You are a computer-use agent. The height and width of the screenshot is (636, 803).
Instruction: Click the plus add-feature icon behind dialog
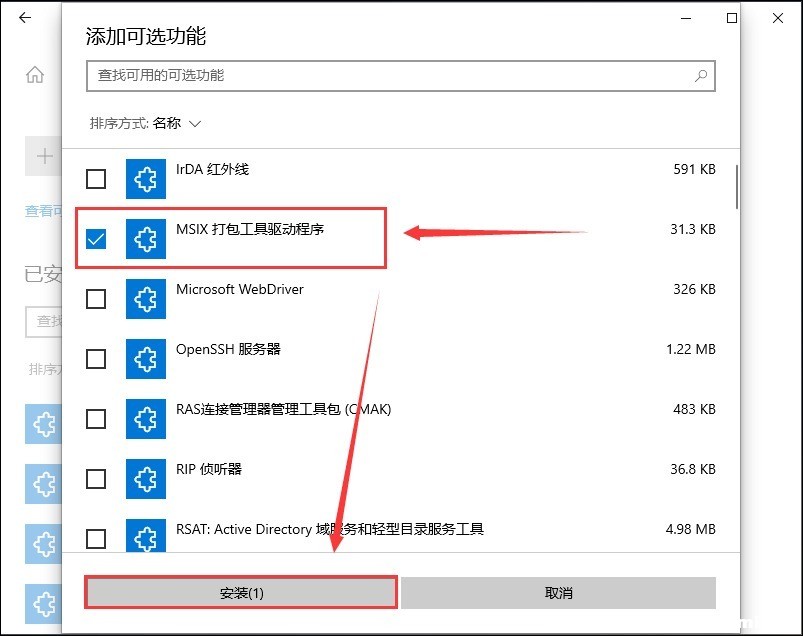pos(45,156)
